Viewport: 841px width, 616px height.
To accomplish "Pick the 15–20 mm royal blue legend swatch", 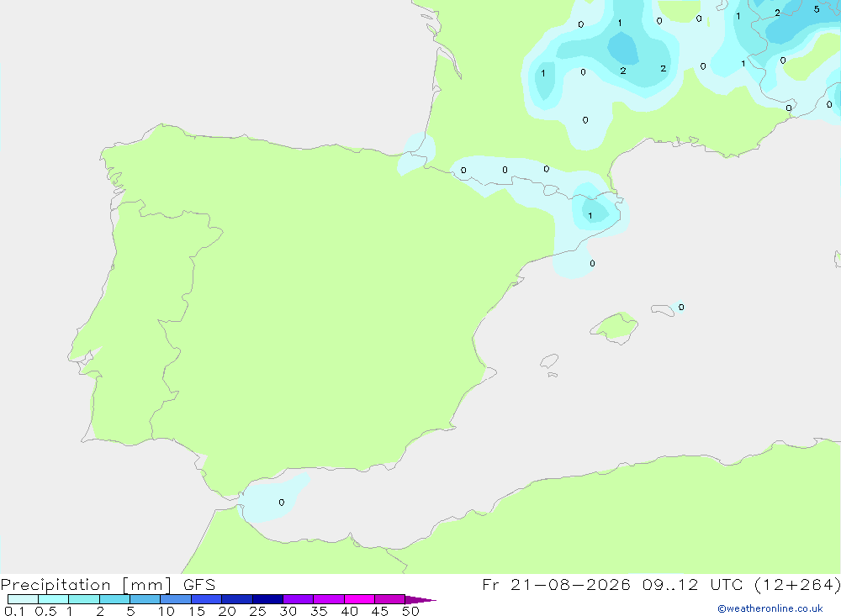I will click(x=207, y=599).
